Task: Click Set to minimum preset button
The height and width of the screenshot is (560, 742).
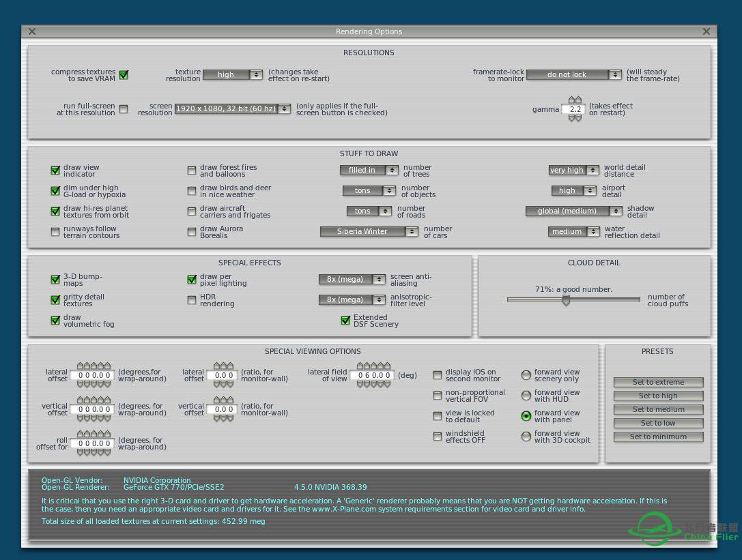Action: 658,437
